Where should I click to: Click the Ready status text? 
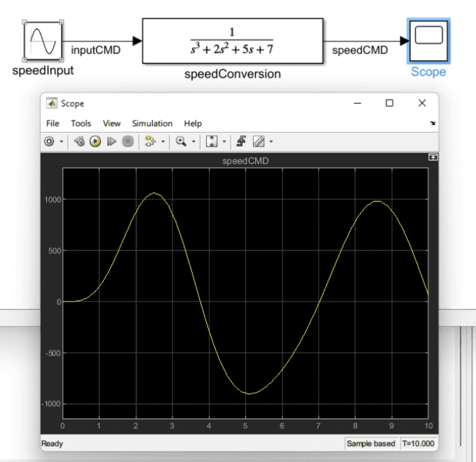pos(52,444)
